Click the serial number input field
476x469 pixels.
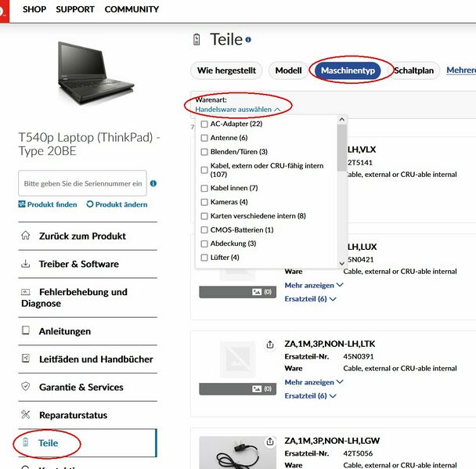point(82,183)
